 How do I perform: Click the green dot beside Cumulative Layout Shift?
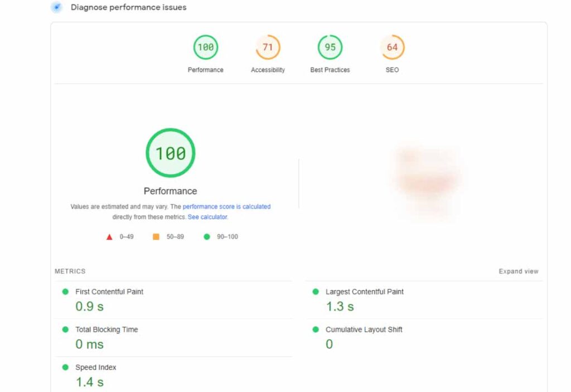[317, 329]
